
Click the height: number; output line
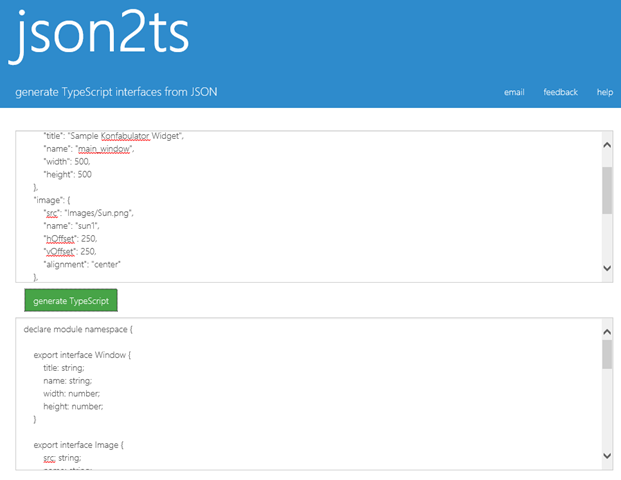coord(73,406)
